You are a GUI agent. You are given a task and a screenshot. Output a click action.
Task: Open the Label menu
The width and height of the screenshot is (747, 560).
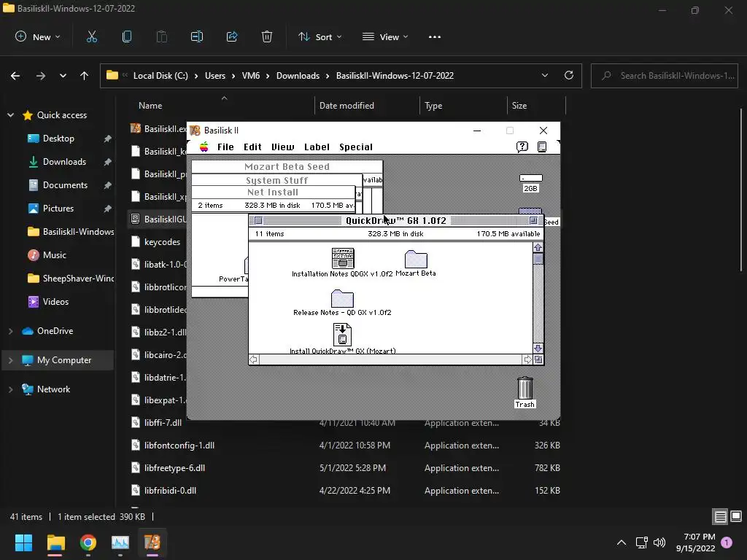(317, 147)
